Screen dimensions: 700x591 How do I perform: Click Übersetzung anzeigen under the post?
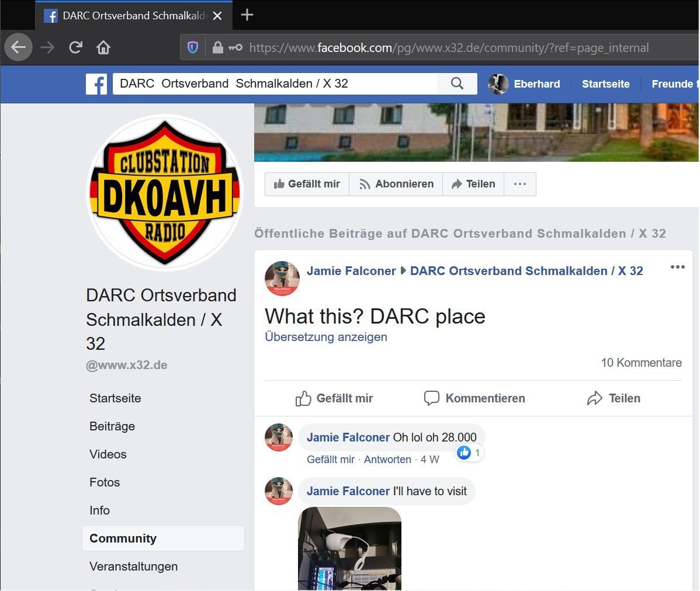tap(326, 337)
